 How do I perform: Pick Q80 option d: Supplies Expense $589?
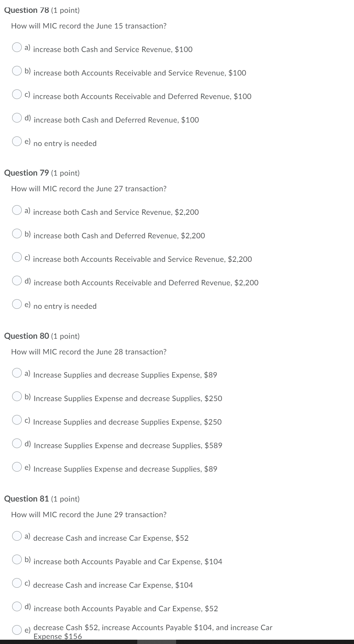(17, 443)
